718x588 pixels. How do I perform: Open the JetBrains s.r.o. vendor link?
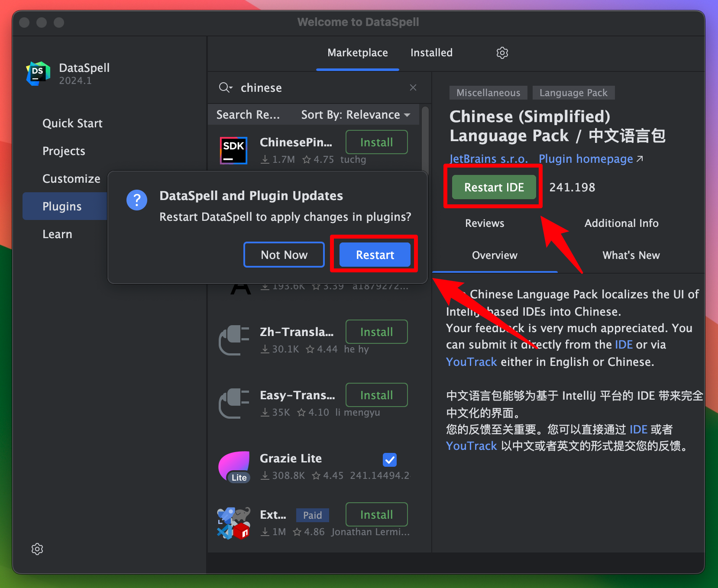click(488, 159)
